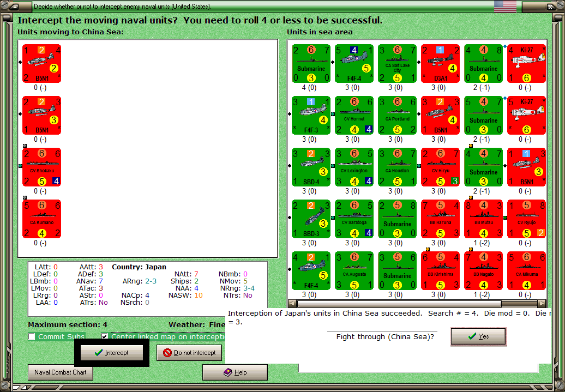The height and width of the screenshot is (392, 565).
Task: Click the NASW value 10
Action: 199,295
